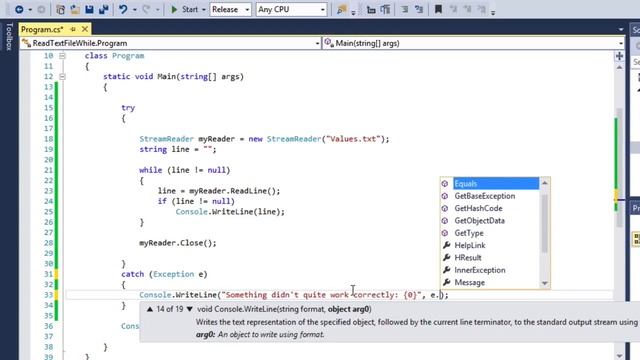640x360 pixels.
Task: Collapse the Main method outline region
Action: [62, 76]
